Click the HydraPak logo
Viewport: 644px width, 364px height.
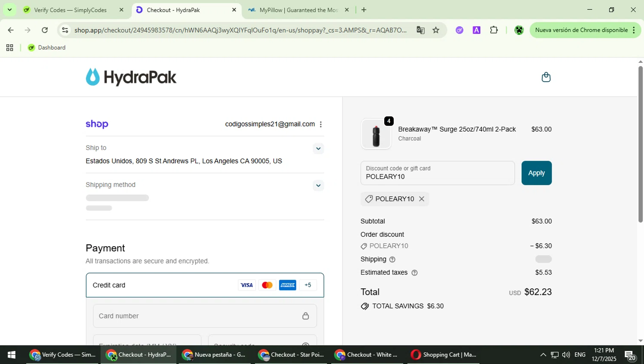point(131,77)
